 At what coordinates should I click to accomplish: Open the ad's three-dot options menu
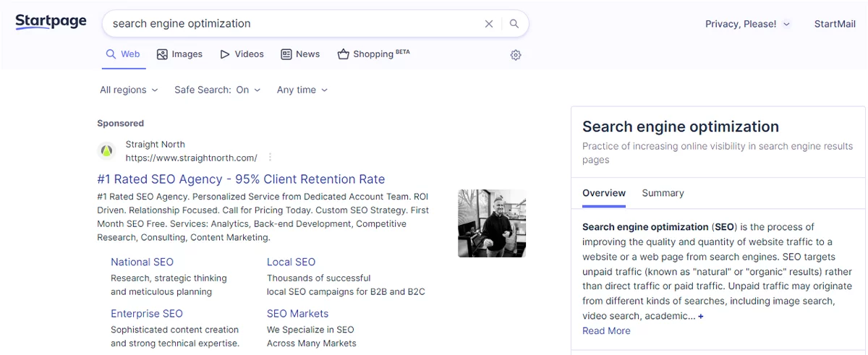pos(270,158)
